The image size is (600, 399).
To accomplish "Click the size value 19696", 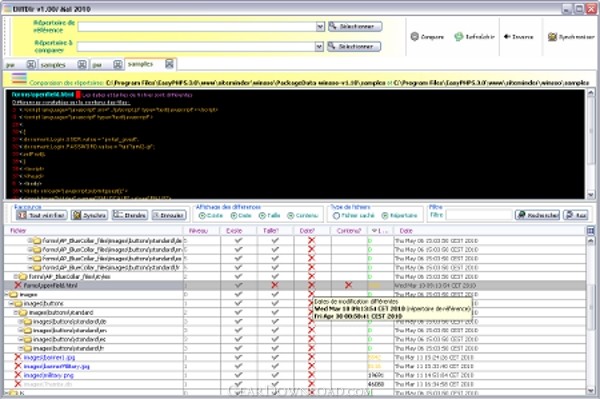I will 376,375.
